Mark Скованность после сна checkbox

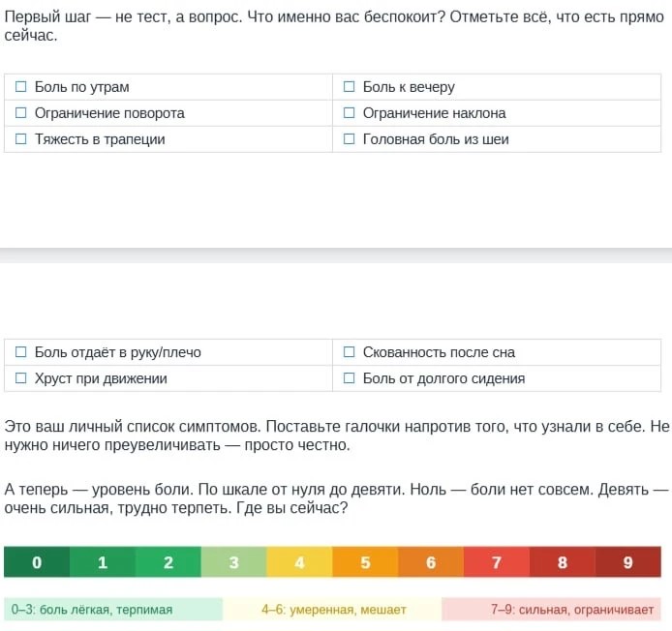(x=349, y=351)
